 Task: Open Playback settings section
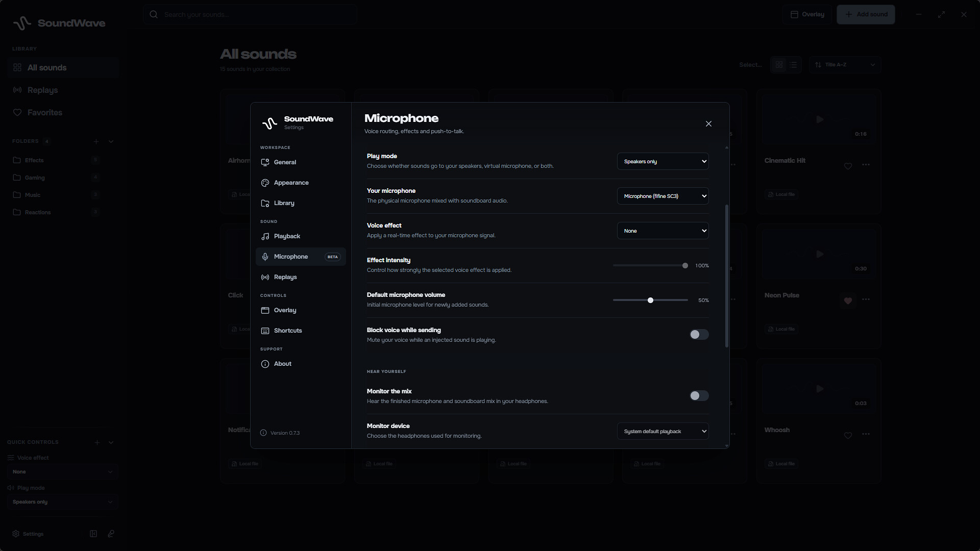[301, 236]
